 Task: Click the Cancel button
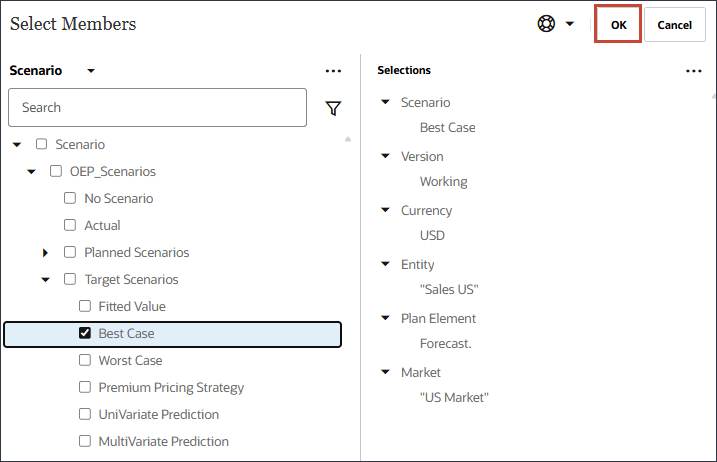click(x=675, y=25)
